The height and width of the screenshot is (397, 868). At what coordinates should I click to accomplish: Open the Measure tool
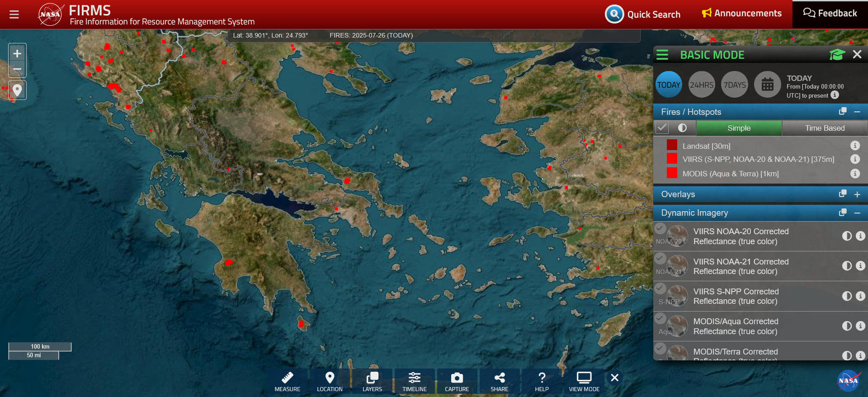[287, 381]
